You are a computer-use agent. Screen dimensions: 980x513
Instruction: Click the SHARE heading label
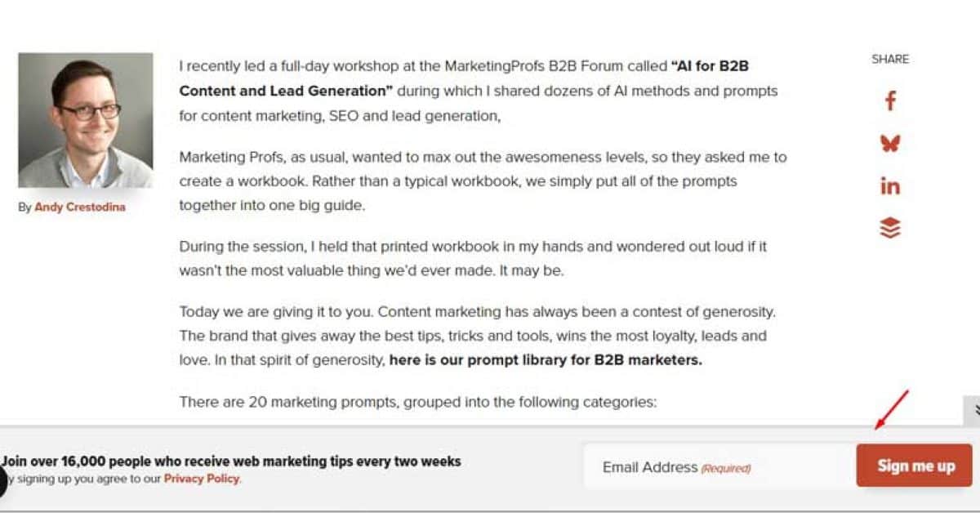click(890, 59)
